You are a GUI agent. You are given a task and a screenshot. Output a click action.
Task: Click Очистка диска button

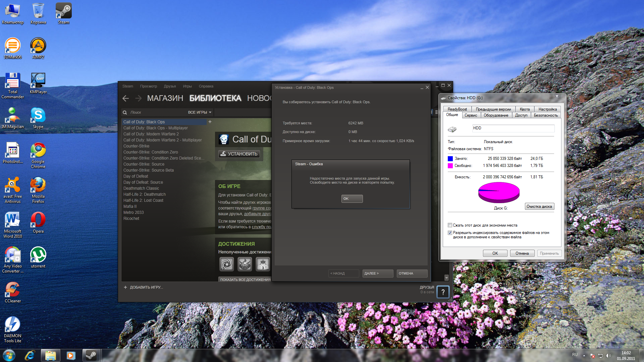539,206
